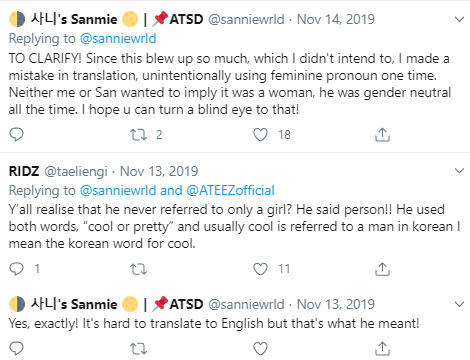The image size is (470, 360).
Task: Like RIDZ's tweet with 11 likes
Action: (260, 269)
